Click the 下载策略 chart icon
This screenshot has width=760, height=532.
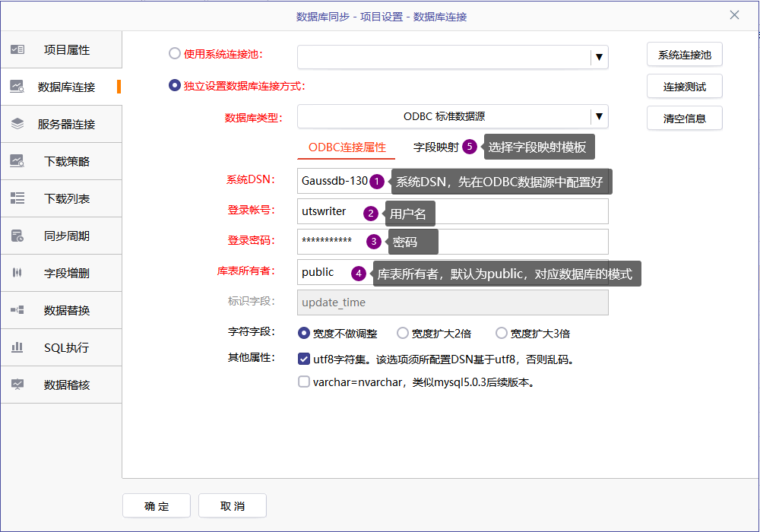coord(17,161)
